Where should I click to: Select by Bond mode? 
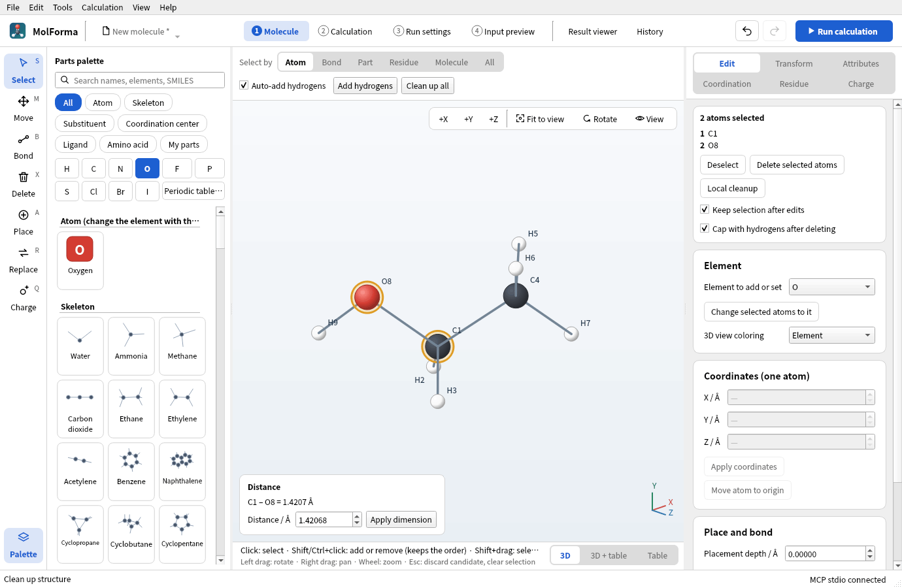pyautogui.click(x=331, y=62)
